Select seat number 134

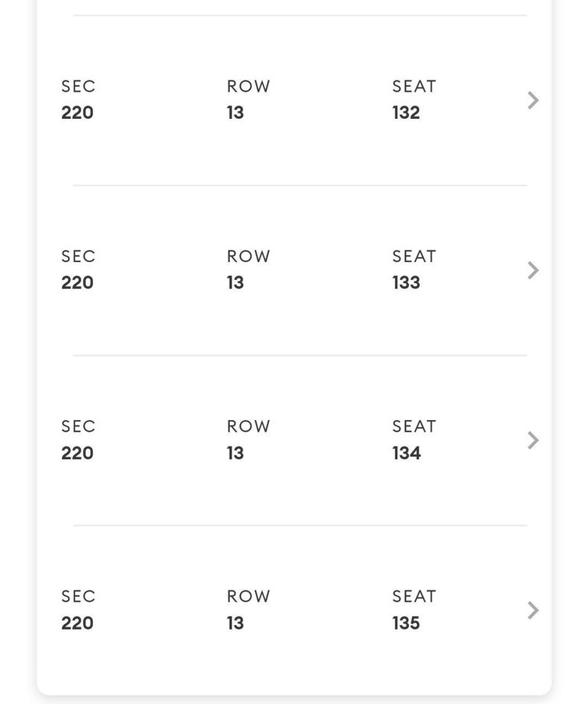click(407, 453)
